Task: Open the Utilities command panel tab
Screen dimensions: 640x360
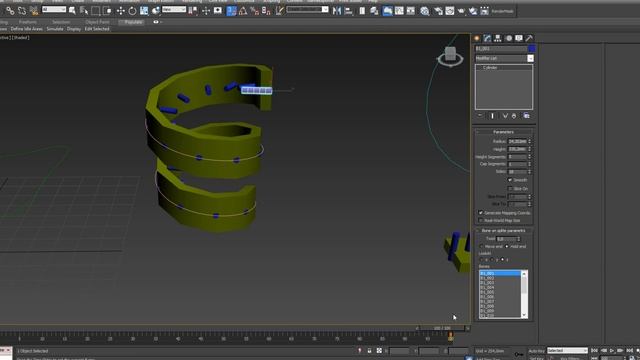Action: [x=529, y=38]
